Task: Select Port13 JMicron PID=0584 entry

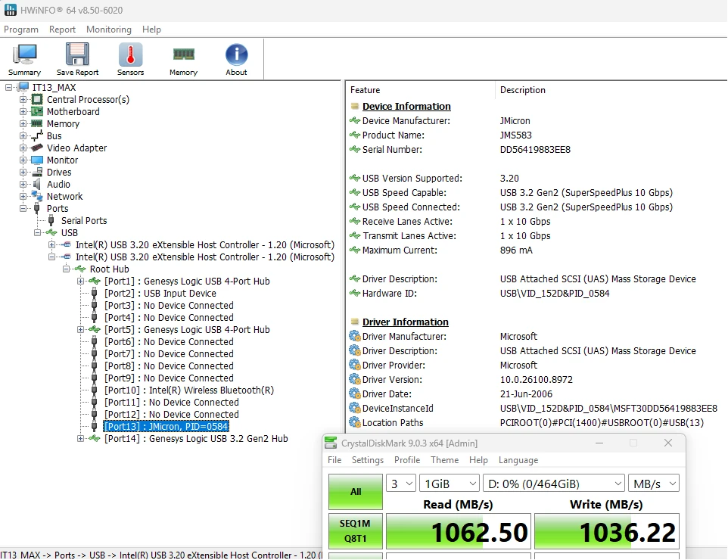Action: click(166, 426)
